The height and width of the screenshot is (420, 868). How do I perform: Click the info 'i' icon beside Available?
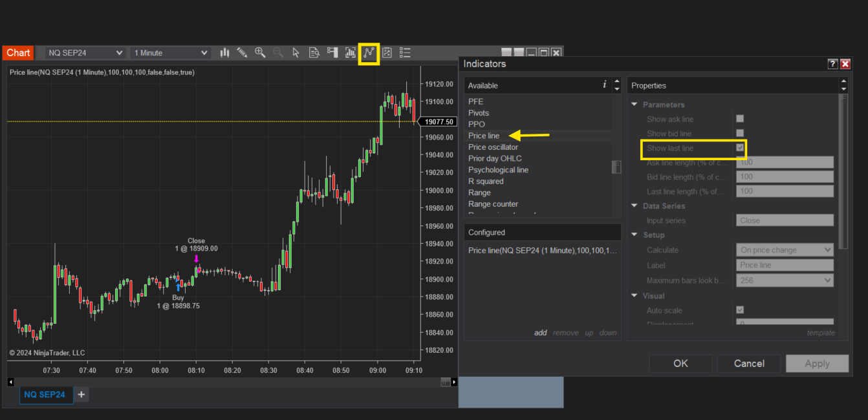click(605, 85)
